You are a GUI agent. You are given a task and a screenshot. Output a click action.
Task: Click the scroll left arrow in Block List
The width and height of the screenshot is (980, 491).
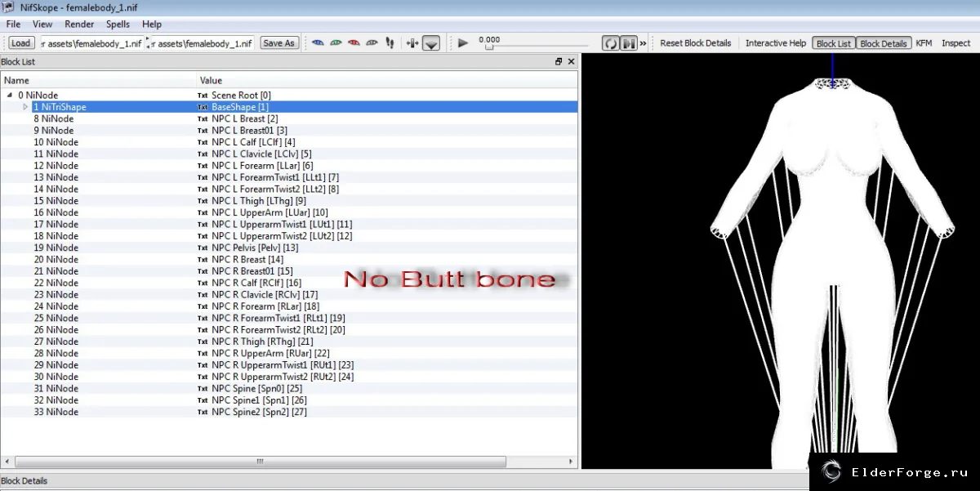pos(6,462)
